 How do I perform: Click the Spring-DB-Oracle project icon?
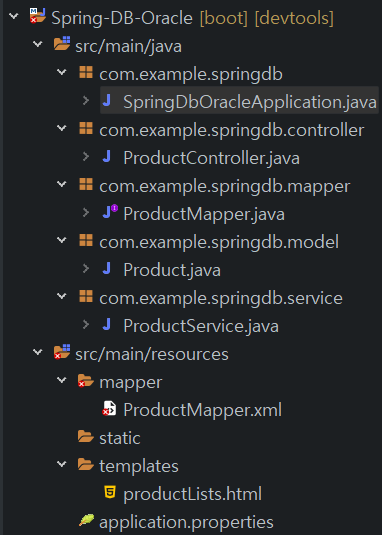pyautogui.click(x=38, y=16)
